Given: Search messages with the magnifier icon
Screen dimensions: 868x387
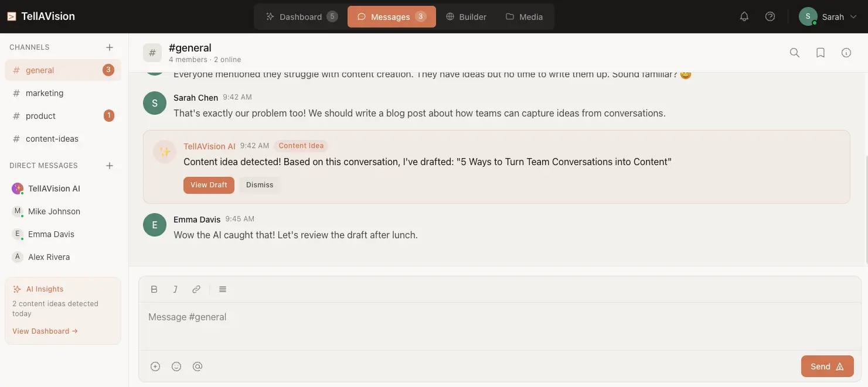Looking at the screenshot, I should (795, 53).
